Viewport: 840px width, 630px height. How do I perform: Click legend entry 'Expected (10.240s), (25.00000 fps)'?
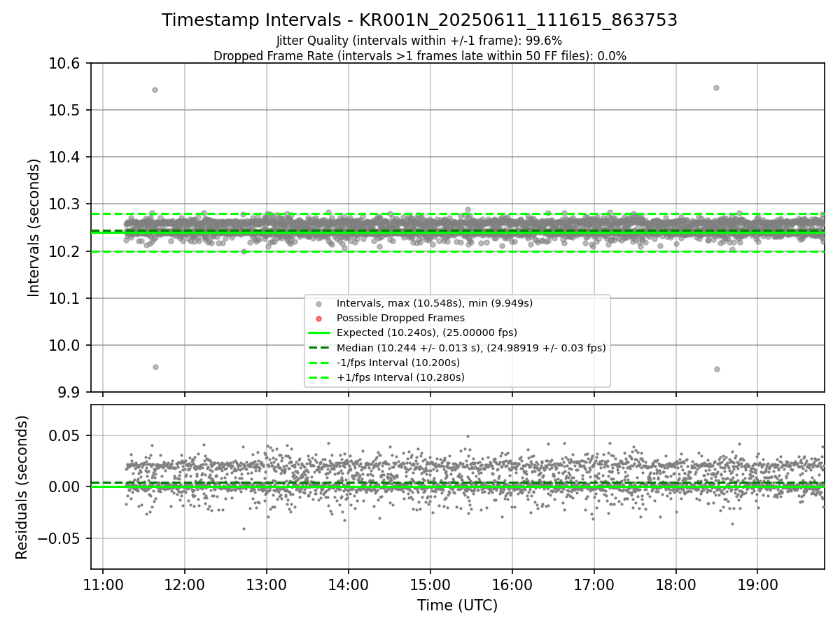(426, 332)
